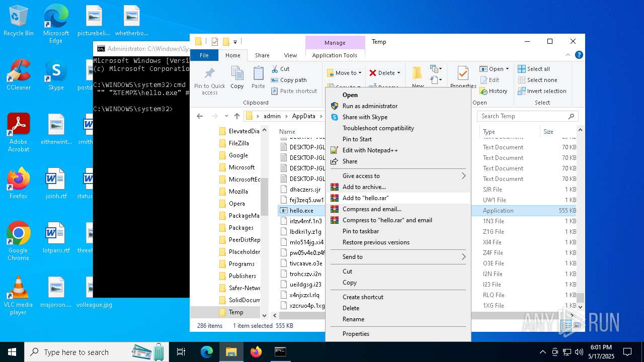Choose Compress and email... menu entry
Image resolution: width=644 pixels, height=362 pixels.
point(397,209)
